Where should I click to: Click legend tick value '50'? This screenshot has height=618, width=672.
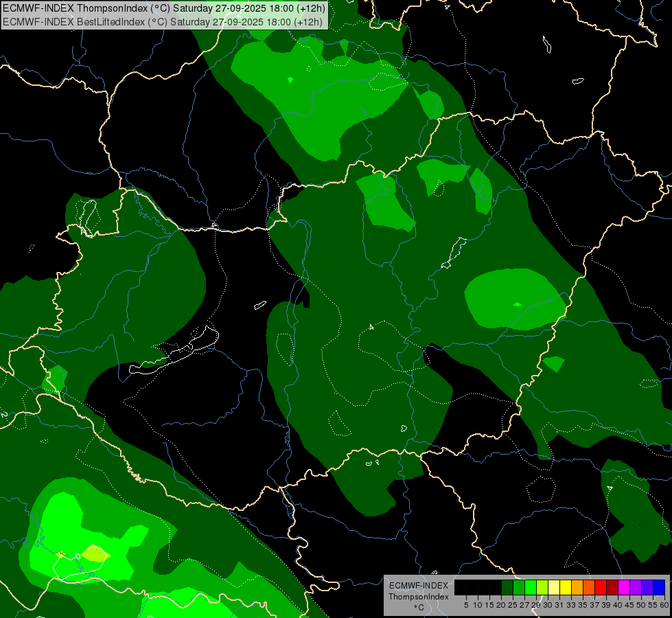tap(640, 605)
